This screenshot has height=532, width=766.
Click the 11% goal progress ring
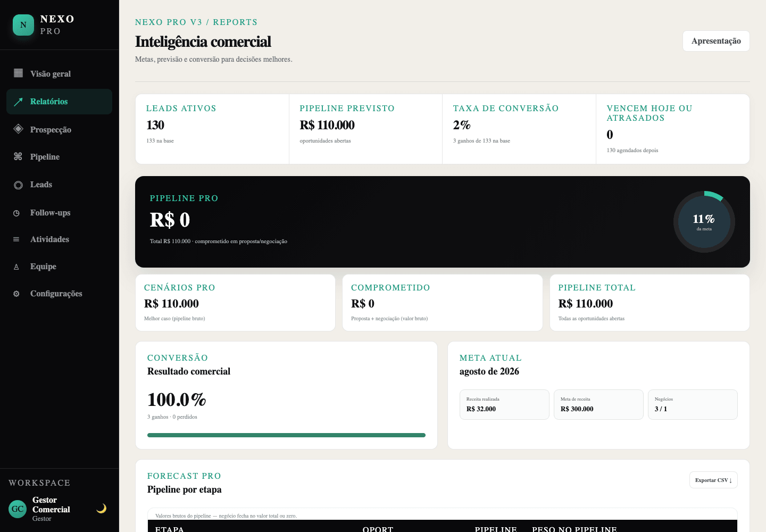704,222
